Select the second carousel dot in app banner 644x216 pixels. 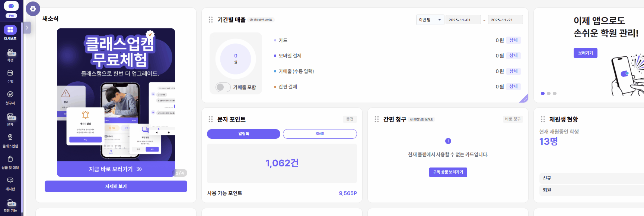[x=549, y=94]
